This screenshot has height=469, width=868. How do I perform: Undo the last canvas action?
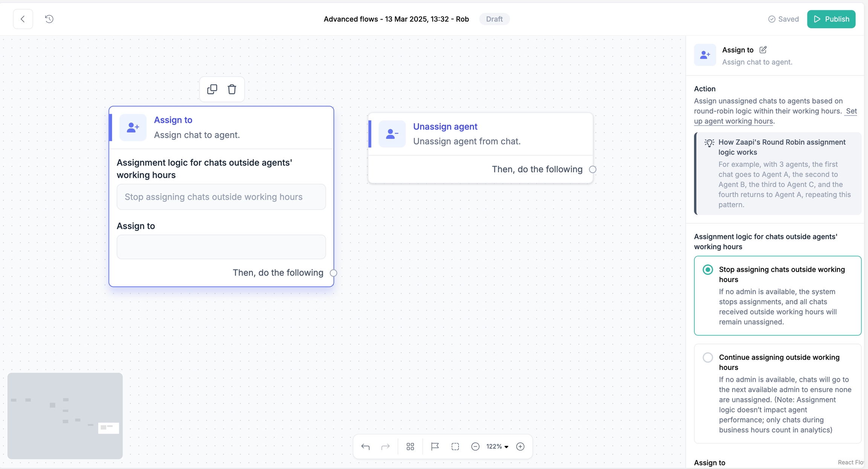[x=365, y=446]
